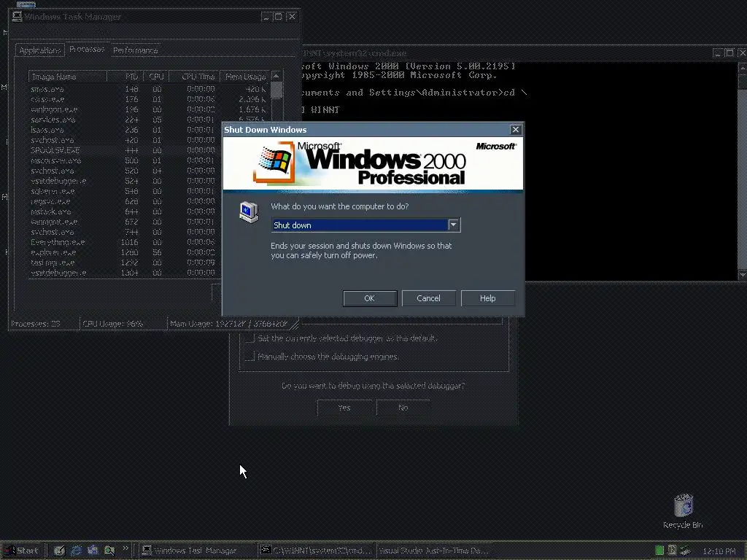This screenshot has width=747, height=560.
Task: Click the Task Manager title bar icon
Action: 18,17
